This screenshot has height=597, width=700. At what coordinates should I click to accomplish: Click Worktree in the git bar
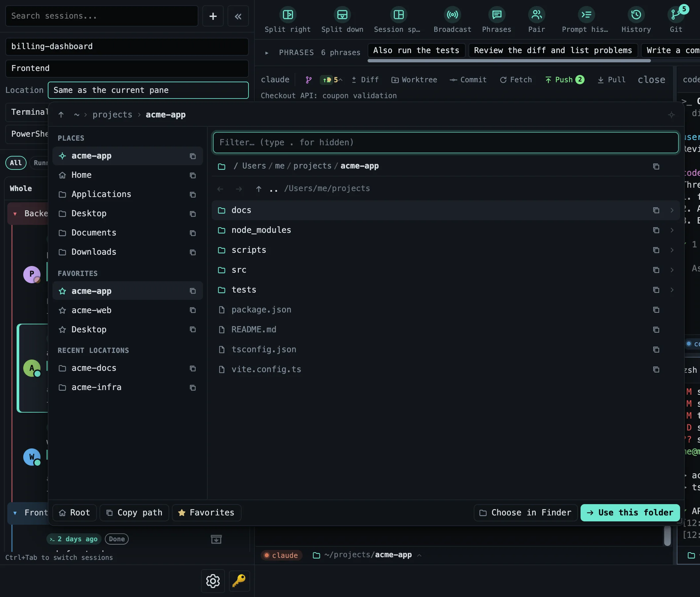pyautogui.click(x=414, y=80)
